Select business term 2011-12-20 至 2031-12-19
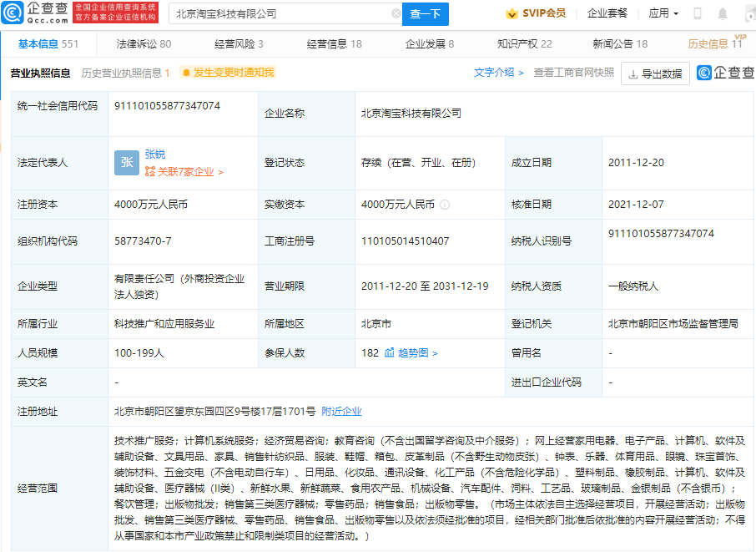The width and height of the screenshot is (756, 552). [425, 286]
